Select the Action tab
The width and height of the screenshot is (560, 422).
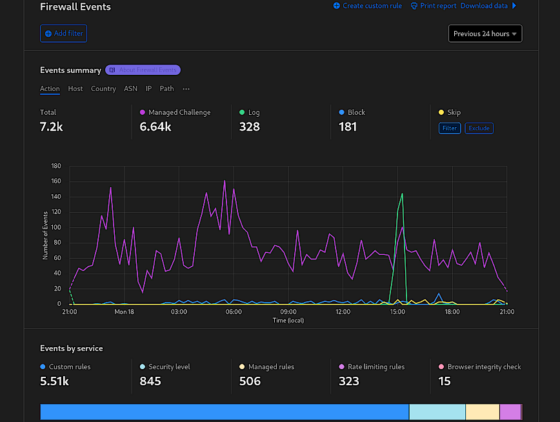[50, 89]
